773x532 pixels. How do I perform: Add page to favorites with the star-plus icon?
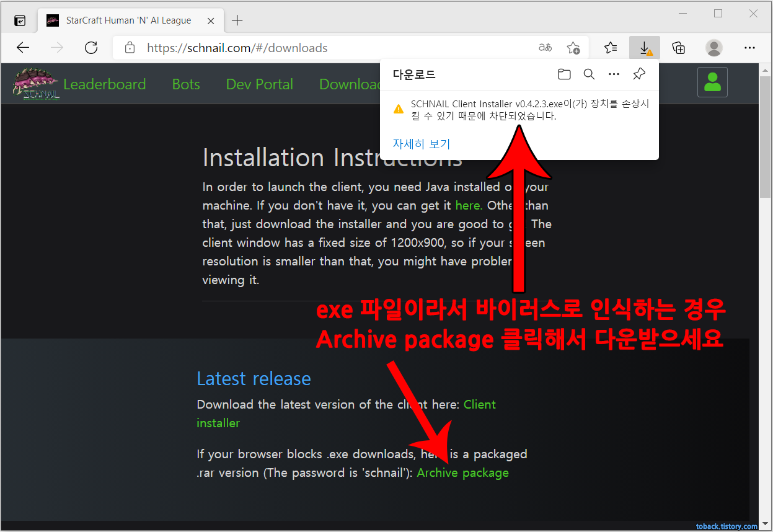point(573,48)
